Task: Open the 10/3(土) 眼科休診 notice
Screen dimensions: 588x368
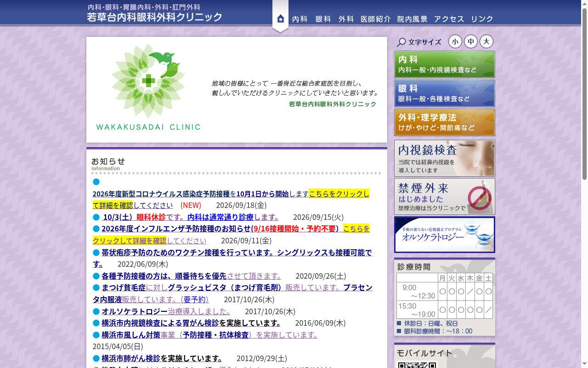Action: [191, 217]
